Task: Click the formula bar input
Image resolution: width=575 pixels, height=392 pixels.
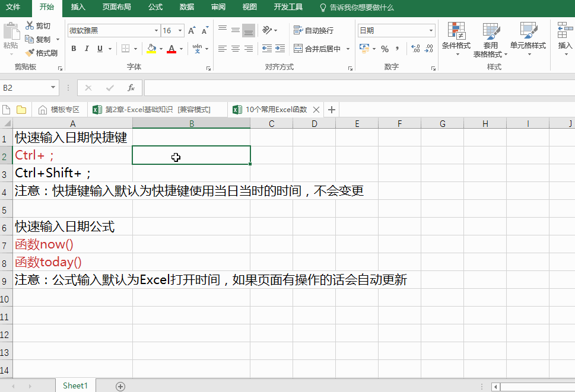Action: tap(360, 88)
